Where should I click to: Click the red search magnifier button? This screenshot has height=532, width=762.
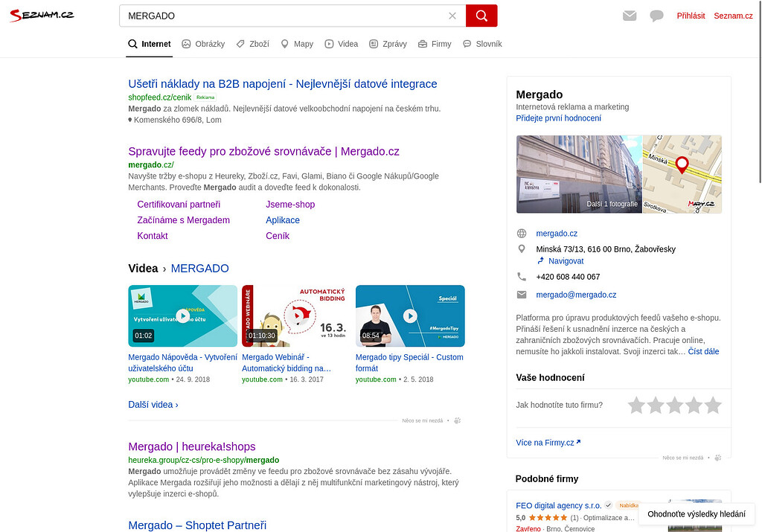[x=481, y=16]
